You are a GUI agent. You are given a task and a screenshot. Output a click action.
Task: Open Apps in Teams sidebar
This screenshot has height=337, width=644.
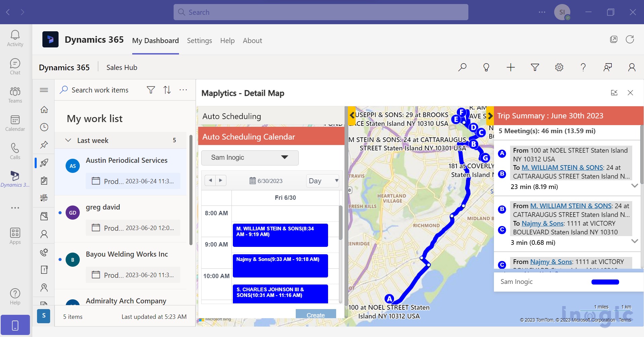pyautogui.click(x=15, y=236)
